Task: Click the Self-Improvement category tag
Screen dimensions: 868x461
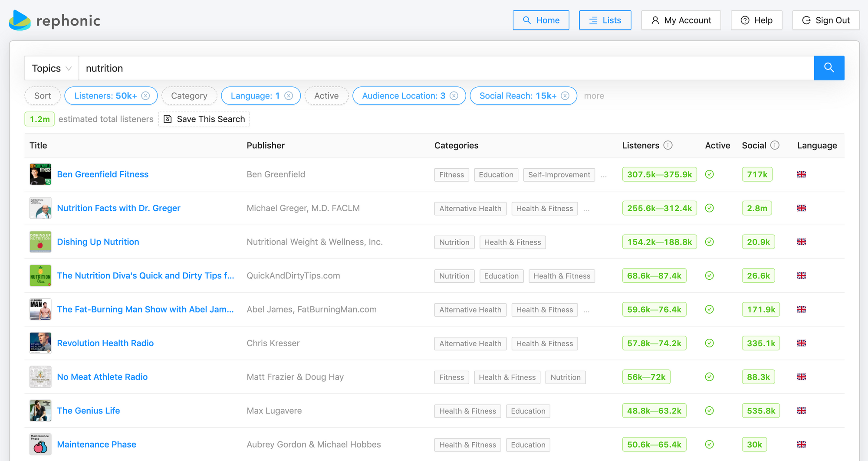Action: [559, 175]
